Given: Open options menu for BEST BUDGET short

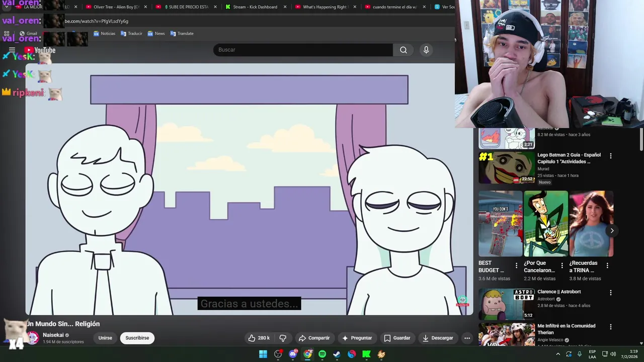Looking at the screenshot, I should pyautogui.click(x=516, y=265).
